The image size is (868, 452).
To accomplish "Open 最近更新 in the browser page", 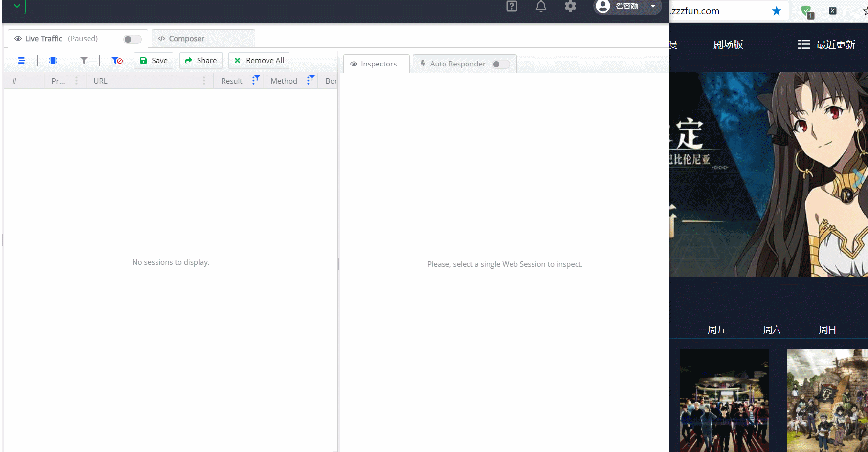I will tap(836, 44).
